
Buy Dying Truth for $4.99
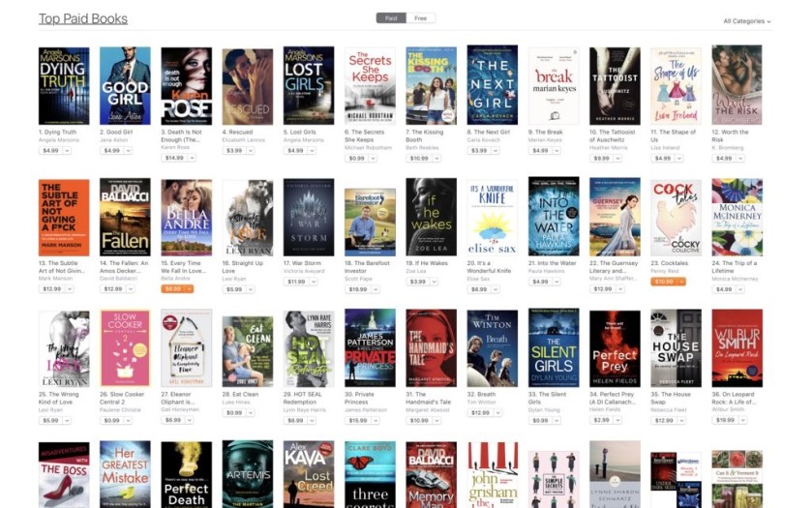[x=50, y=151]
